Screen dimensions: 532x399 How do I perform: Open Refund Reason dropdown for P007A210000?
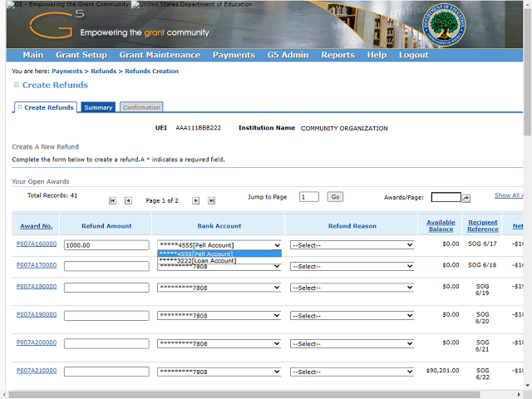pyautogui.click(x=352, y=372)
